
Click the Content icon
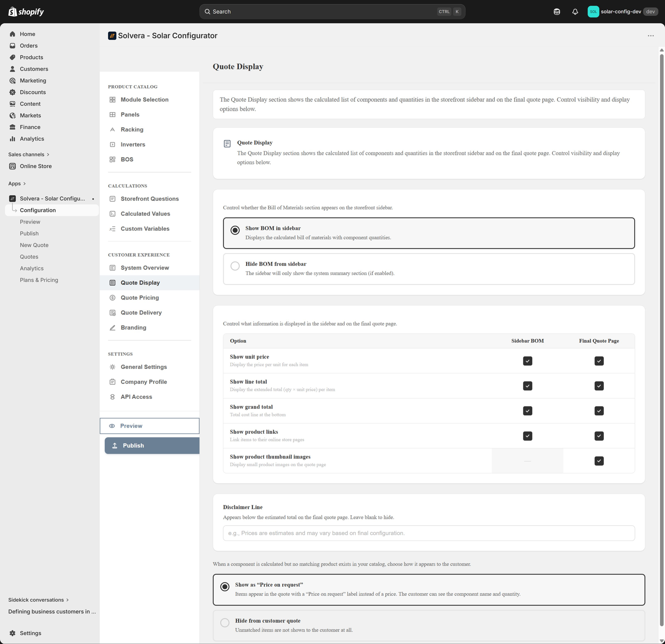pos(12,104)
